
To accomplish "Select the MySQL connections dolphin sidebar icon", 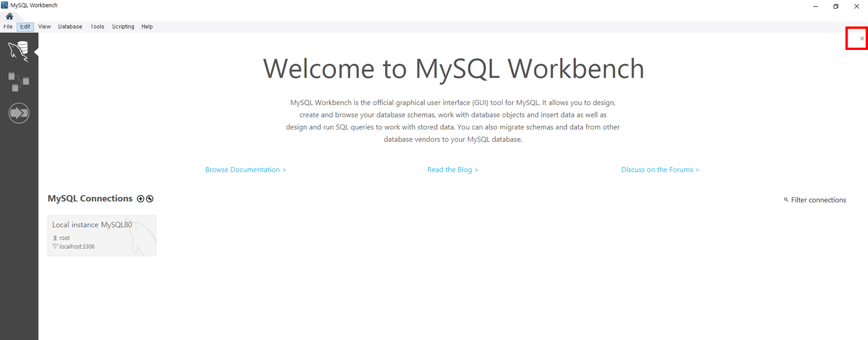I will [19, 51].
